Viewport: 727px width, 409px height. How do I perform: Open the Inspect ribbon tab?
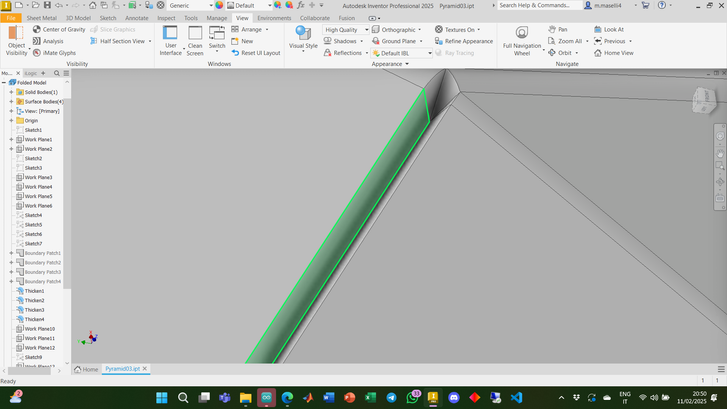[166, 18]
